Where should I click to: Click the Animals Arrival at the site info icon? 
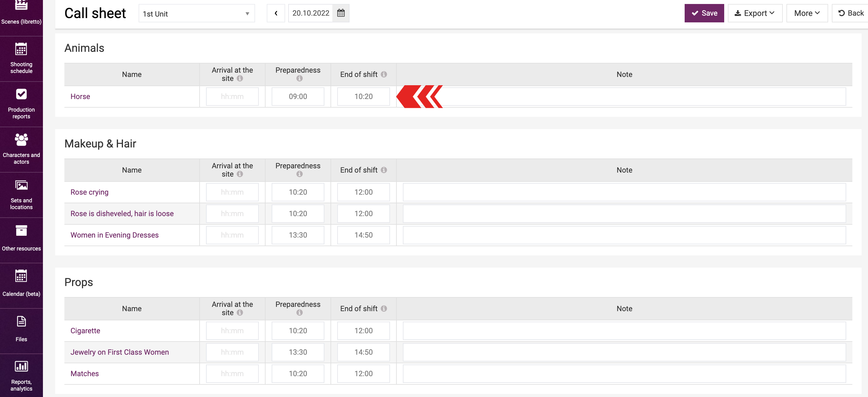tap(239, 78)
